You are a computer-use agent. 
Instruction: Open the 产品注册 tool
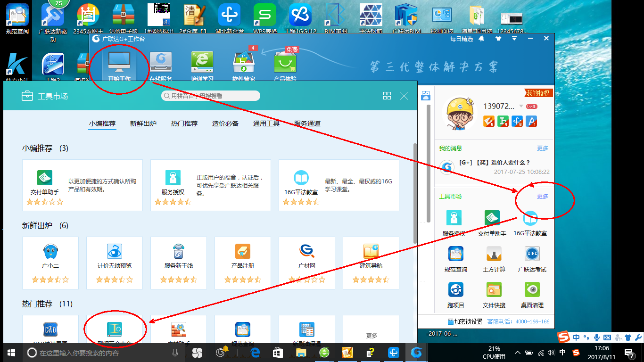(243, 263)
